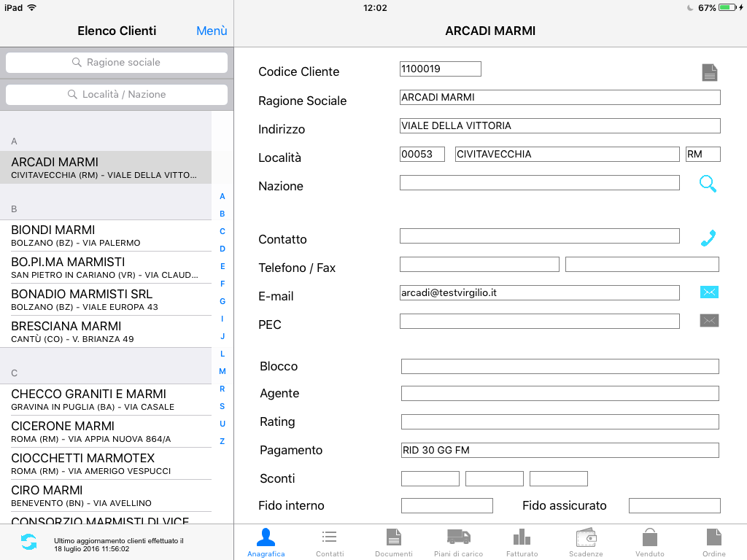Jump to letter J in index
This screenshot has height=560, width=747.
pos(222,336)
